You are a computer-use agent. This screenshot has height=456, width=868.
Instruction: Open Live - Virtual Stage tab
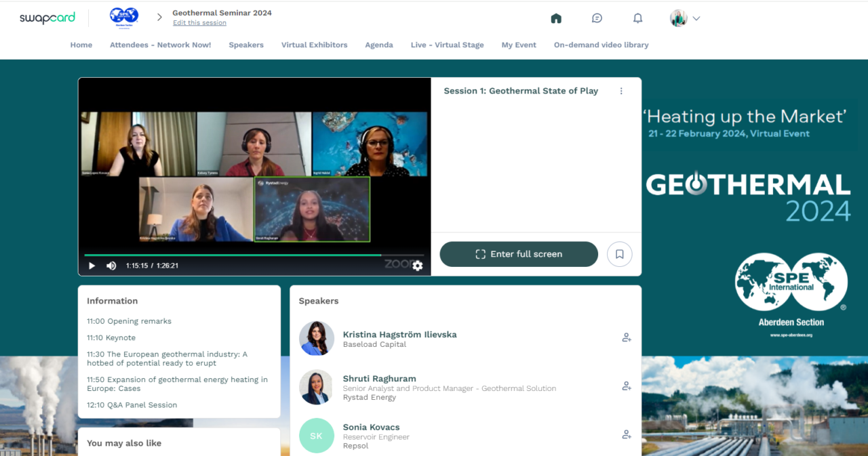coord(448,45)
